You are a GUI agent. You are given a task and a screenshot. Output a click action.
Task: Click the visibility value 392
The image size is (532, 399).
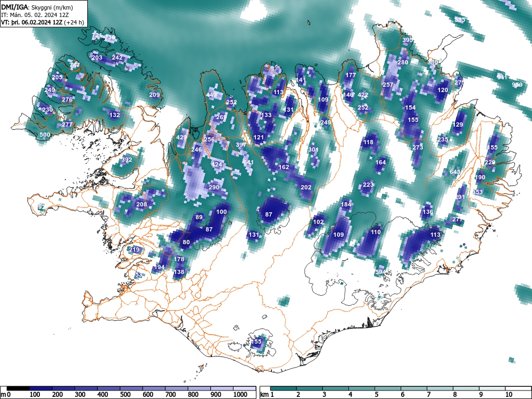(x=127, y=160)
